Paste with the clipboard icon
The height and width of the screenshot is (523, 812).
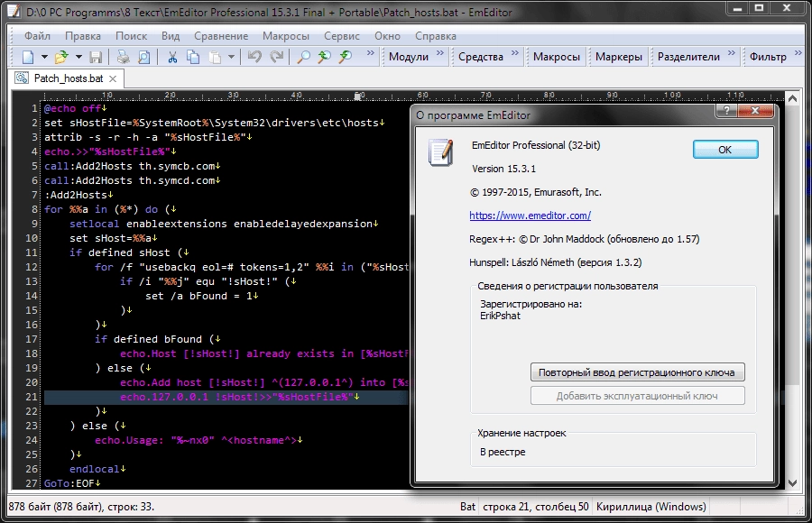[215, 57]
